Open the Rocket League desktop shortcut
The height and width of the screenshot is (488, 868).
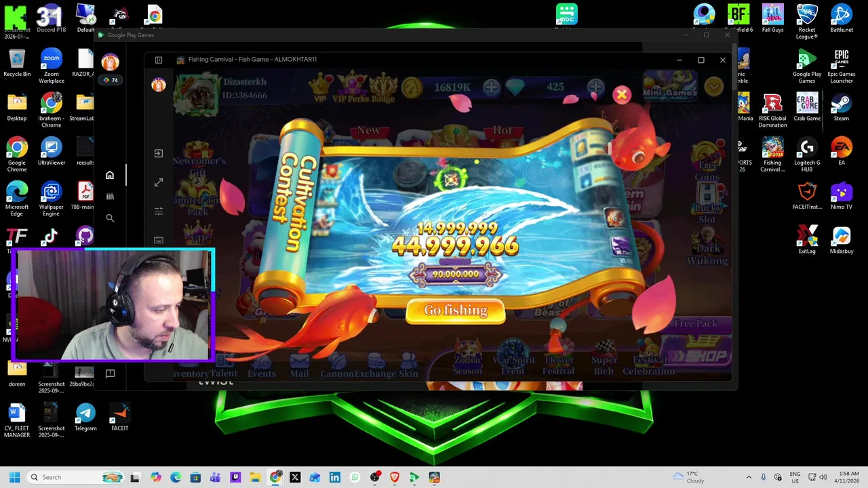(x=807, y=22)
